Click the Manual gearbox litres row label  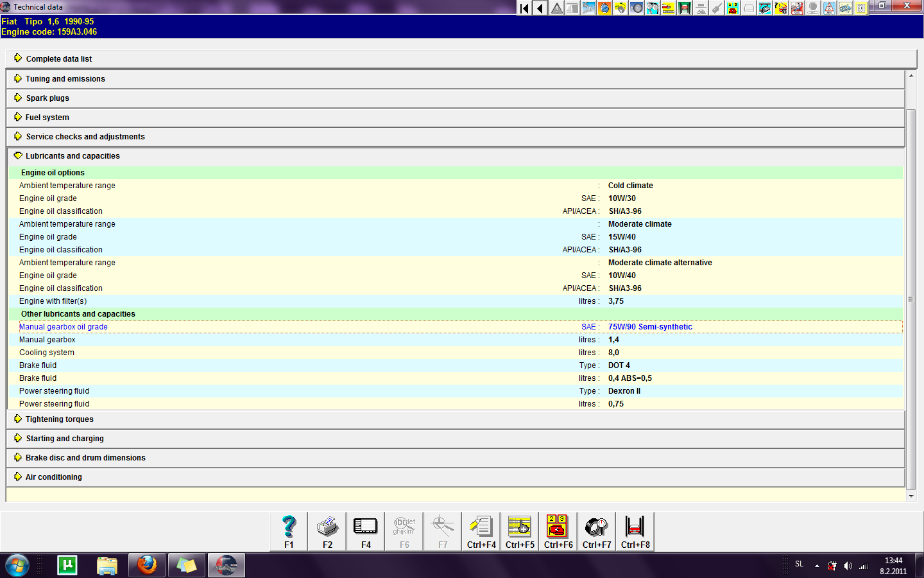[x=47, y=340]
